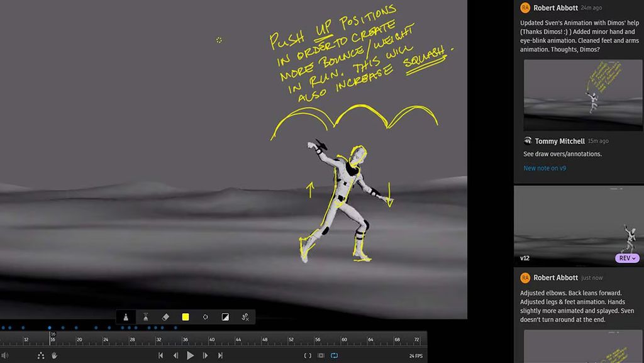
Task: Open the yellow annotation color swatch
Action: tap(186, 317)
